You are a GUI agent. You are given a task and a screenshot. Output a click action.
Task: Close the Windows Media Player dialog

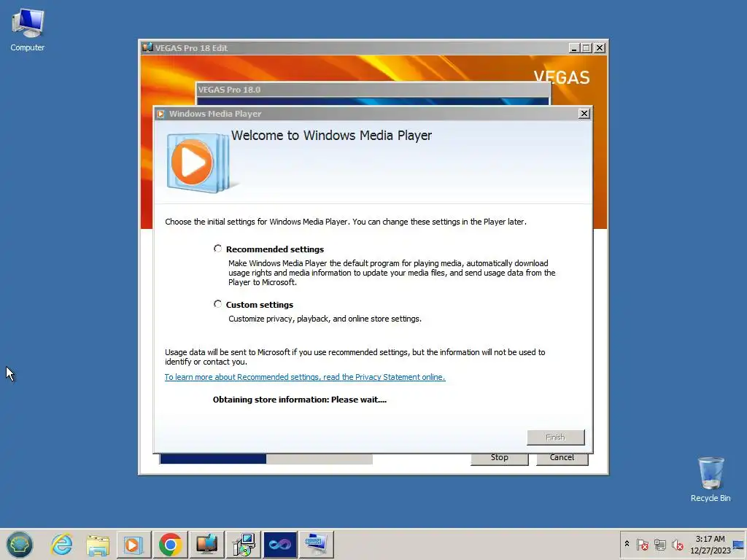click(x=584, y=113)
